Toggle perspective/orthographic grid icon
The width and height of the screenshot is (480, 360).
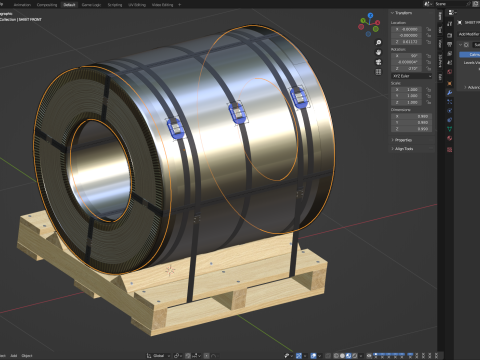[x=378, y=72]
